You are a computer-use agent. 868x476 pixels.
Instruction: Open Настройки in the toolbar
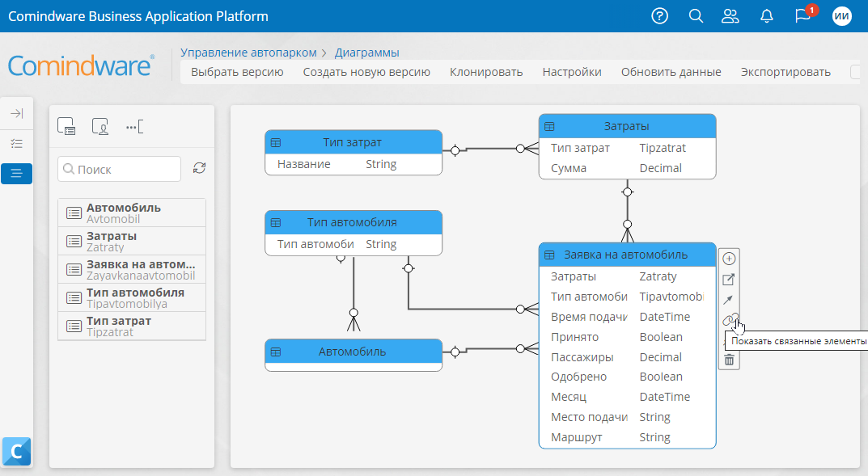click(572, 72)
